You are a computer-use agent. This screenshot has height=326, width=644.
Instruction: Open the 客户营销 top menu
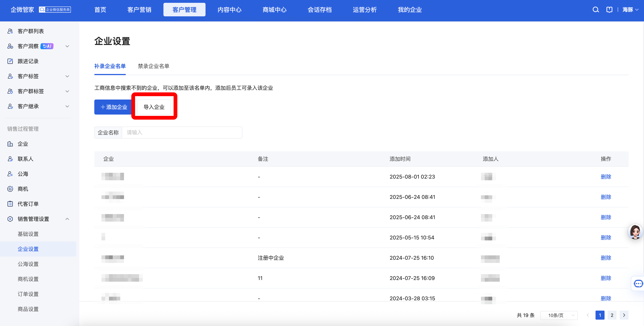[x=139, y=10]
